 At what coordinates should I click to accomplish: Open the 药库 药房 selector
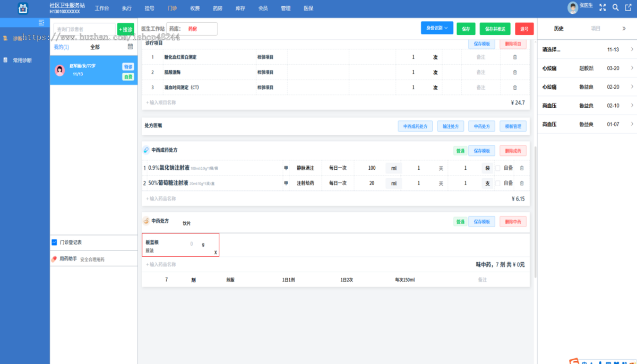pyautogui.click(x=192, y=29)
